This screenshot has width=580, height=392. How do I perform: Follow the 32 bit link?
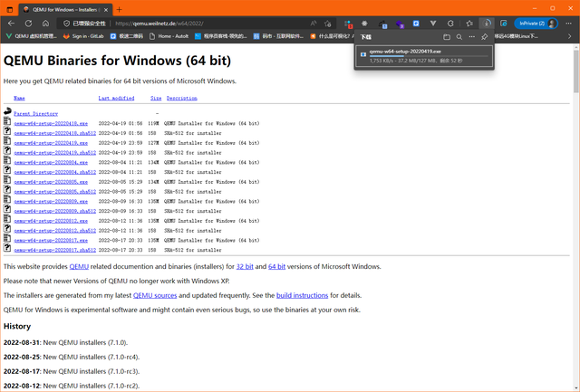click(x=245, y=266)
